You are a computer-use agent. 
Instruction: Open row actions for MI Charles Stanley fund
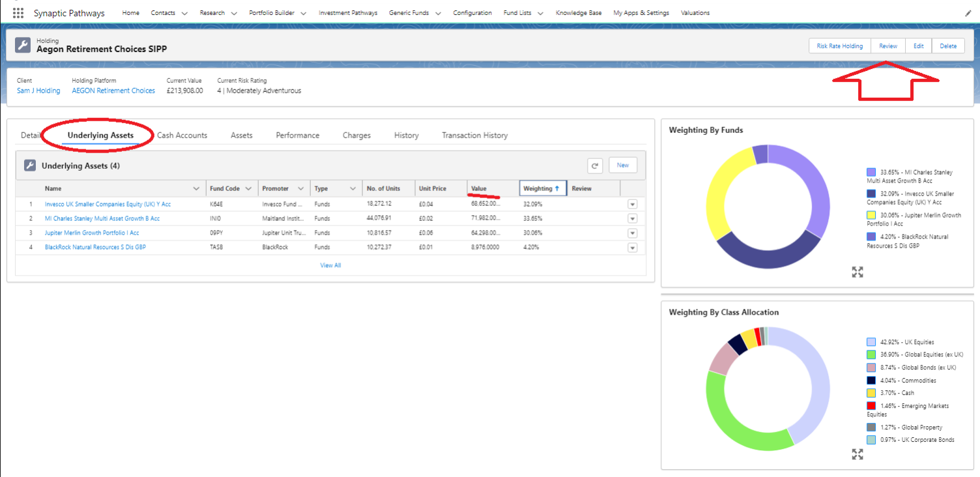(x=632, y=219)
